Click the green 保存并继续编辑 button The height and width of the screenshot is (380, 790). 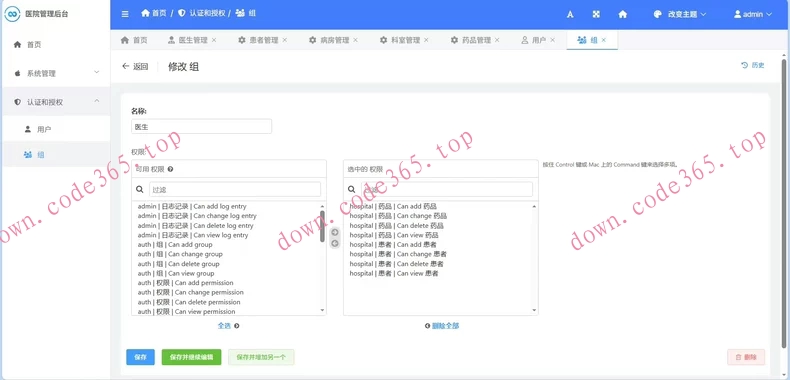191,357
